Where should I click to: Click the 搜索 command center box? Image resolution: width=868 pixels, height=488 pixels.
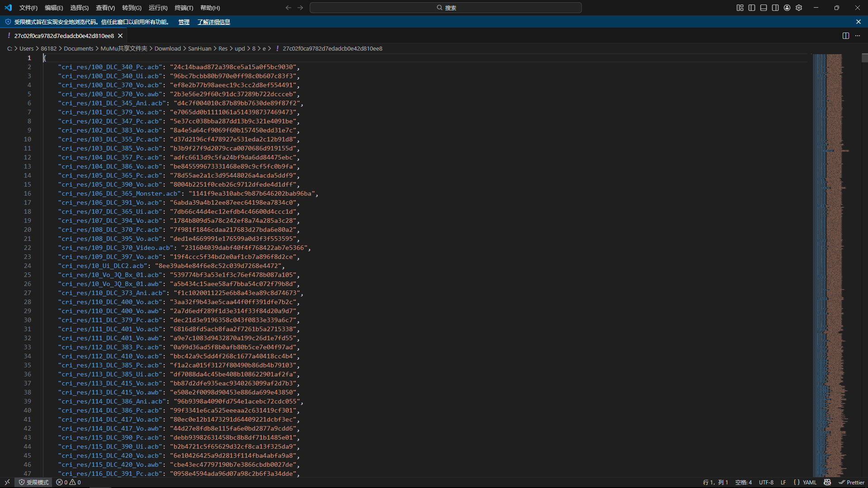pos(445,8)
